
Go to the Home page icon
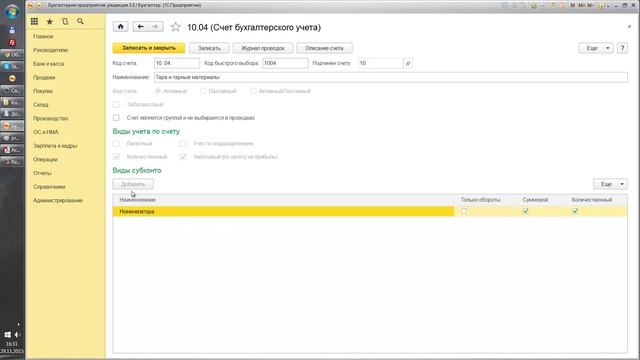point(121,27)
